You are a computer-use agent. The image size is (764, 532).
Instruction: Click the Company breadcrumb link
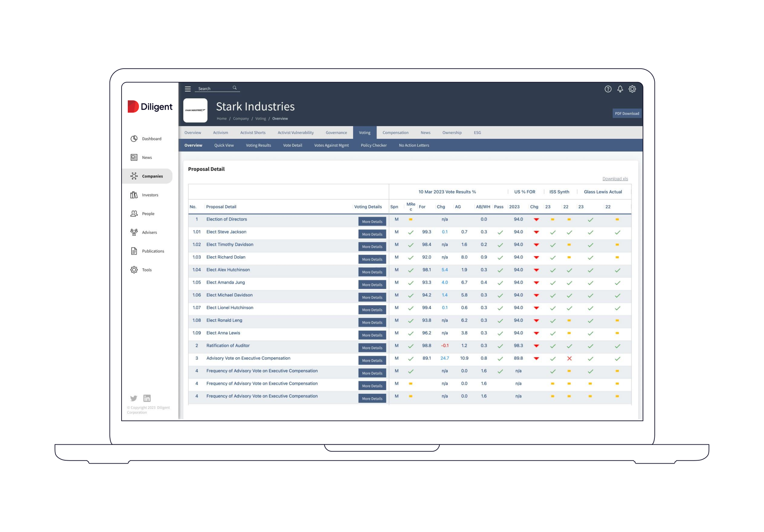tap(241, 119)
